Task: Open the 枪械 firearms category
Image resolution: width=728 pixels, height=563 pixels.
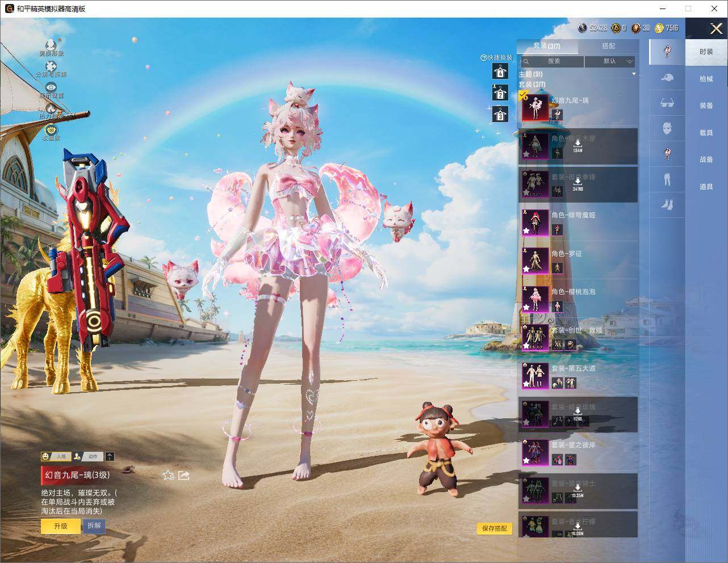Action: pos(706,79)
